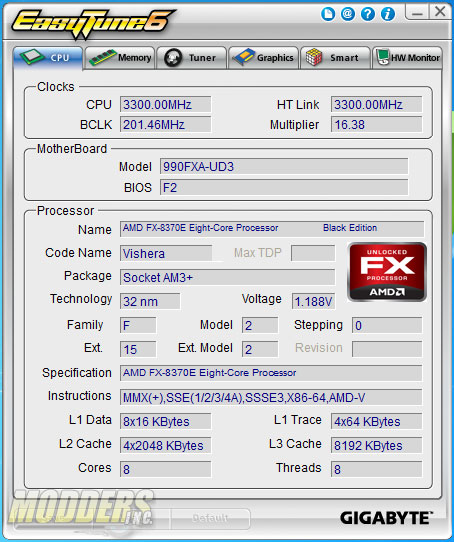
Task: Click the Code Name value Vishera
Action: pyautogui.click(x=166, y=253)
